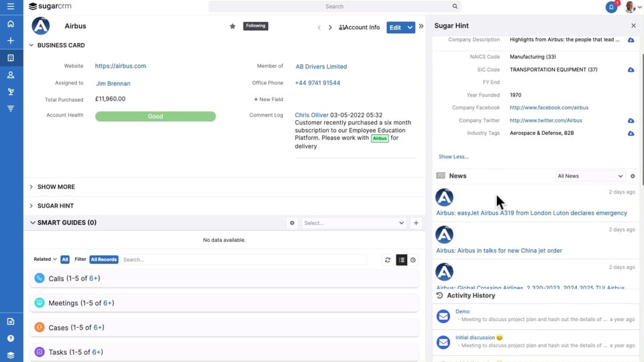Open the Help question-mark icon
Image resolution: width=644 pixels, height=362 pixels.
11,338
